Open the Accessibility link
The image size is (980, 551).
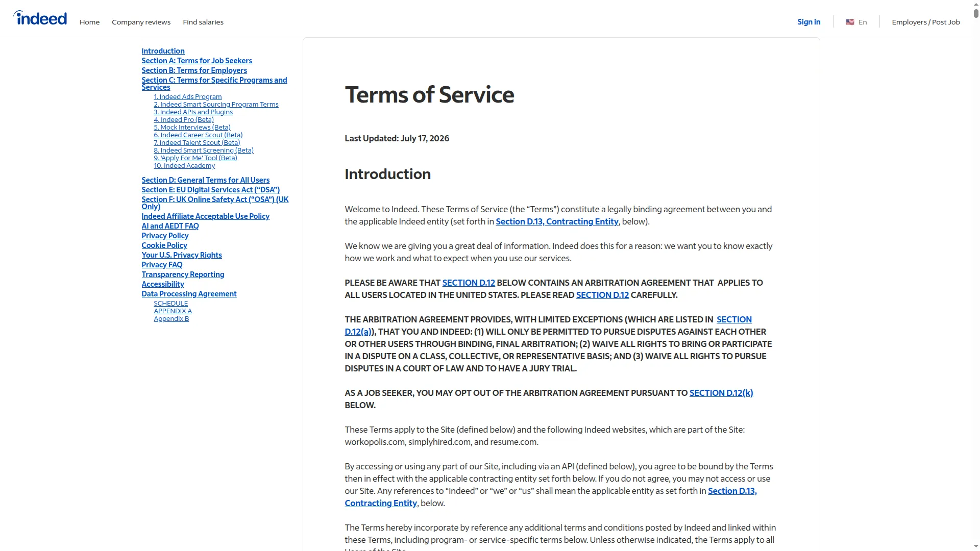162,284
